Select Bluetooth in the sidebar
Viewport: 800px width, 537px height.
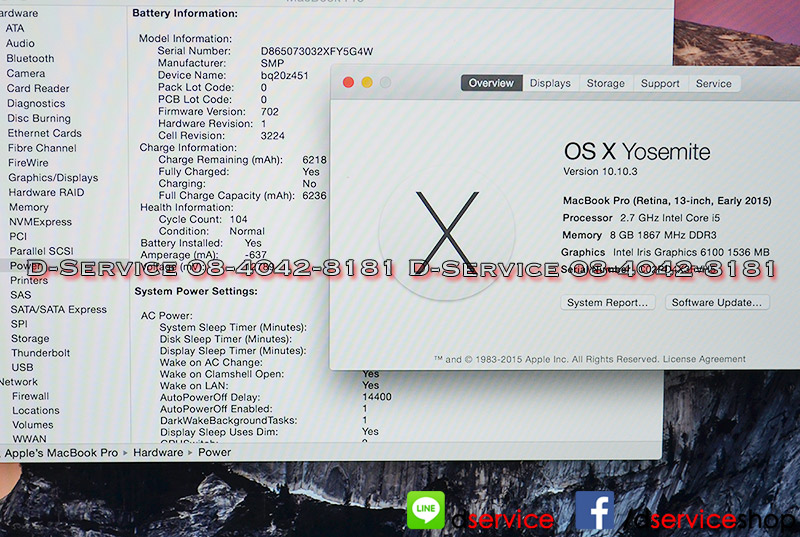point(30,58)
